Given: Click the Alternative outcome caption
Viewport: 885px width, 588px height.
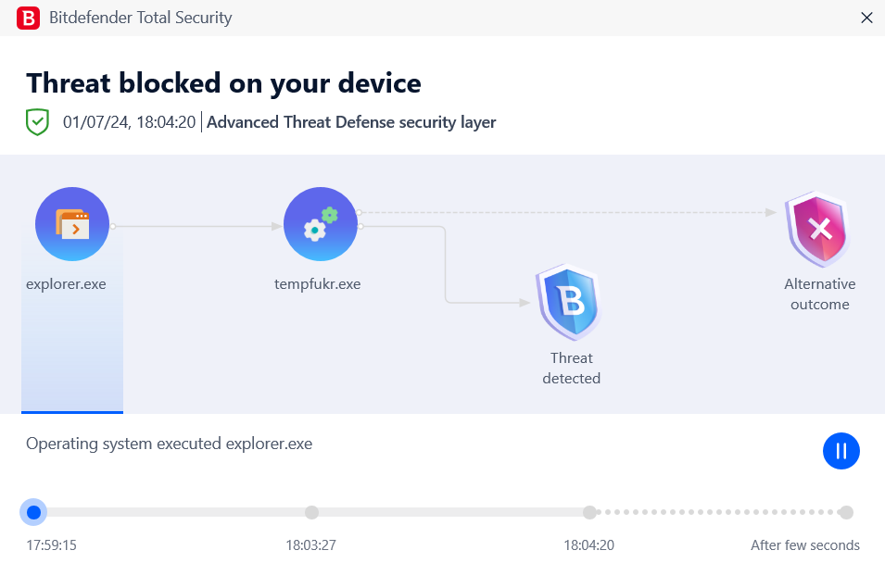Looking at the screenshot, I should 819,294.
